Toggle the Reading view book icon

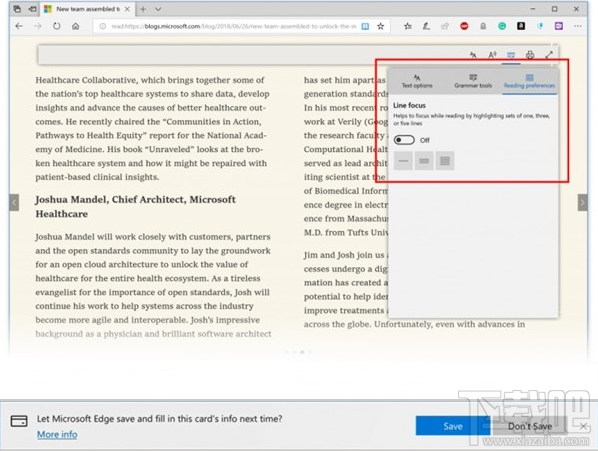(x=365, y=26)
